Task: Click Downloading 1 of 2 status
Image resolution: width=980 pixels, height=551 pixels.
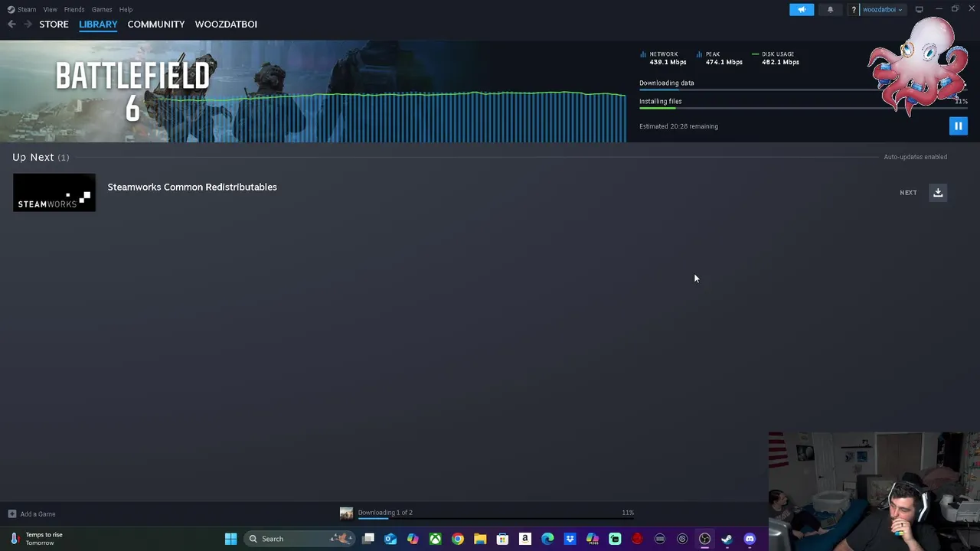Action: click(x=385, y=513)
